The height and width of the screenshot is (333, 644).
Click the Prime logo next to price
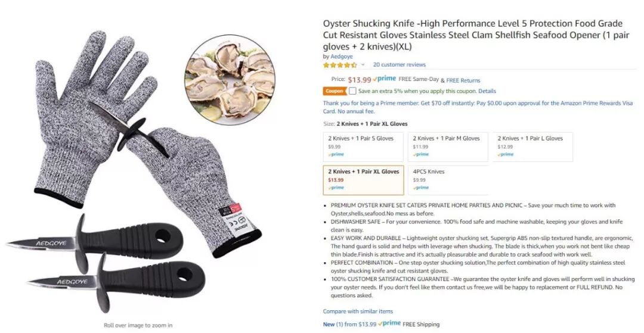pyautogui.click(x=385, y=79)
